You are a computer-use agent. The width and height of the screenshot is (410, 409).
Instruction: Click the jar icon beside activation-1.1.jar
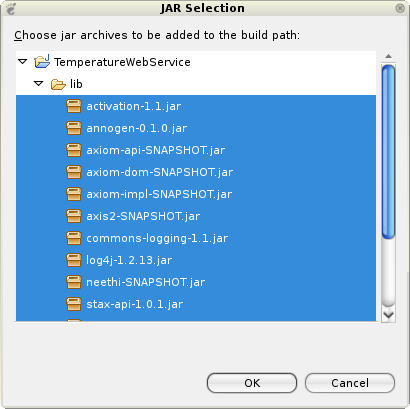pyautogui.click(x=74, y=106)
